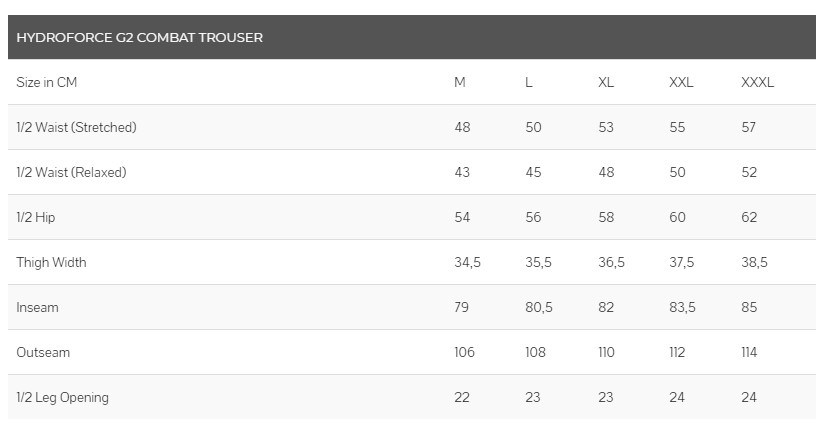Click the Inseam value 80,5 for size L
827x423 pixels.
tap(539, 307)
